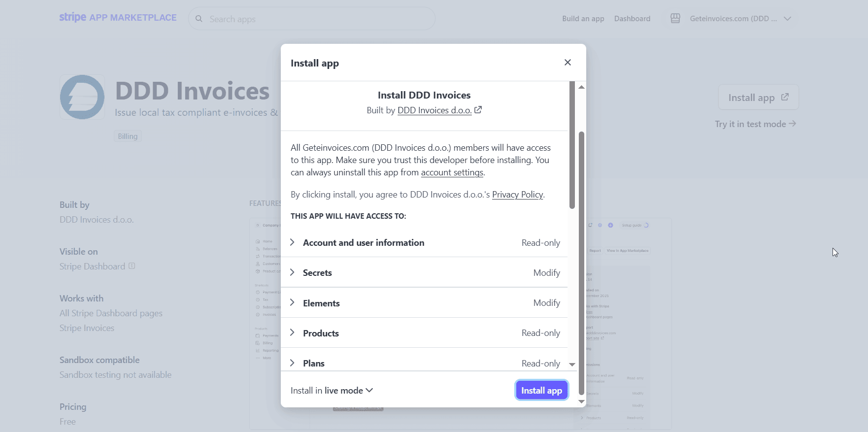Expand the Products permission details
This screenshot has height=432, width=868.
coord(292,333)
